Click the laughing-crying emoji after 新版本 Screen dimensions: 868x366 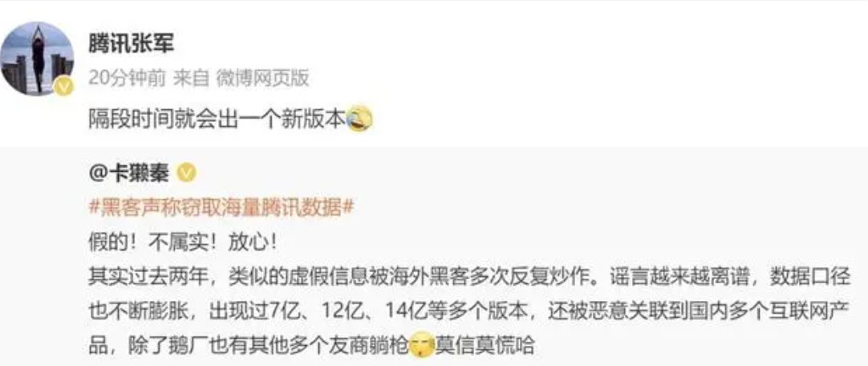(x=360, y=119)
